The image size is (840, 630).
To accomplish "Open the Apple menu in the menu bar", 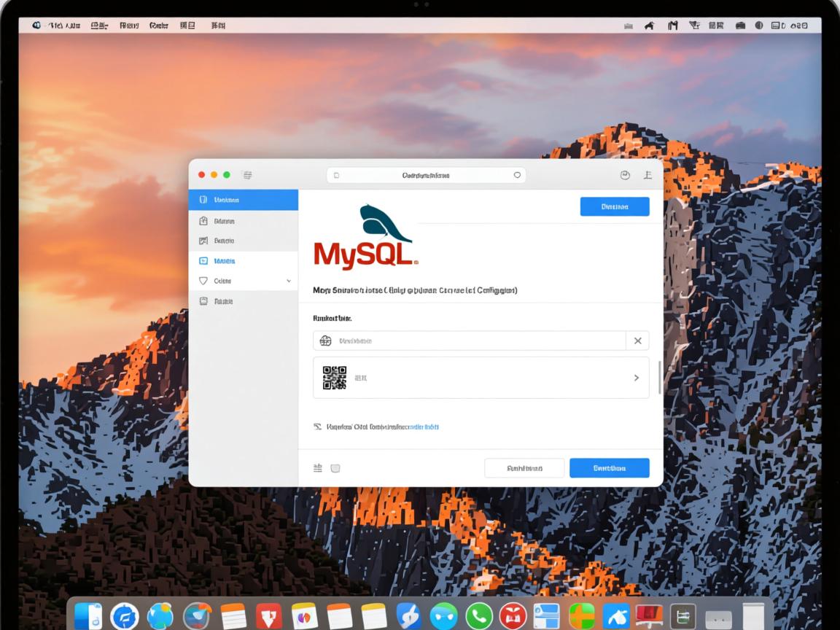I will click(x=35, y=24).
